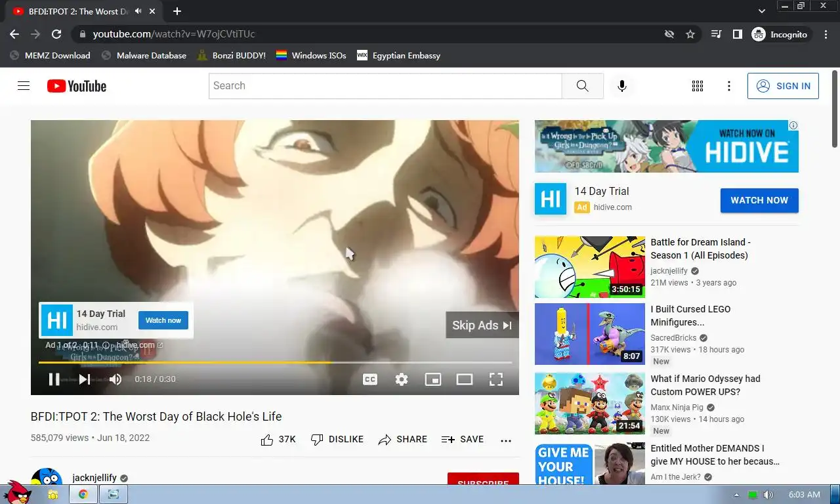The height and width of the screenshot is (504, 840).
Task: Start voice search with the microphone icon
Action: [x=622, y=86]
